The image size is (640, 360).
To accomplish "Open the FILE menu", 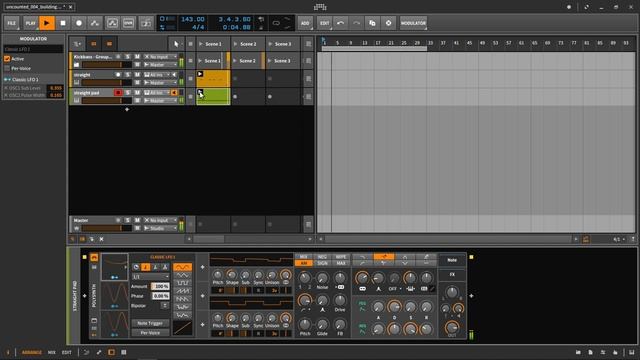I will [11, 23].
